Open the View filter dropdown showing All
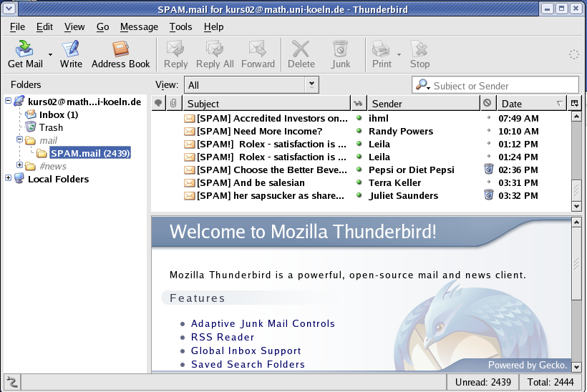 (251, 85)
